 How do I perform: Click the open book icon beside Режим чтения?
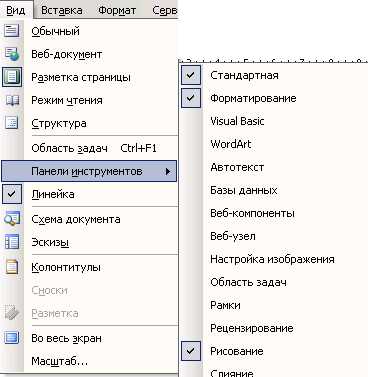[12, 100]
